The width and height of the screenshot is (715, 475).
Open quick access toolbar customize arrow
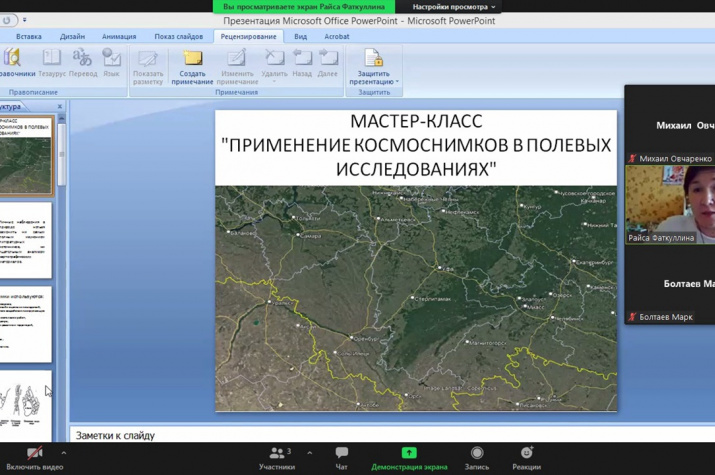coord(25,20)
